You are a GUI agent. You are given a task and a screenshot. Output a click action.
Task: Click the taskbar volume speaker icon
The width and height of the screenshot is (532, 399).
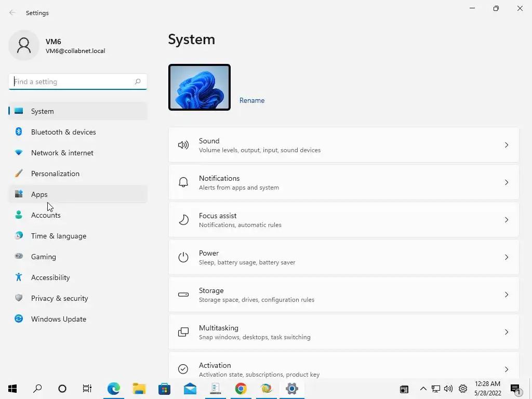(x=448, y=389)
